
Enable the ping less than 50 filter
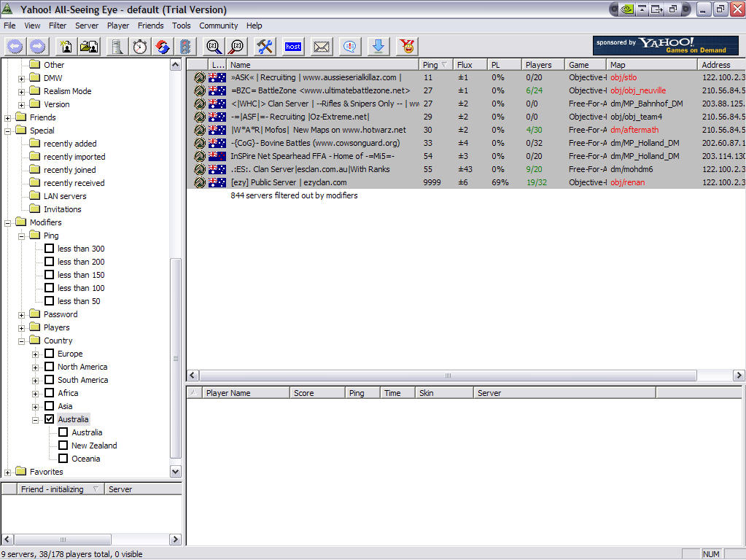point(49,300)
